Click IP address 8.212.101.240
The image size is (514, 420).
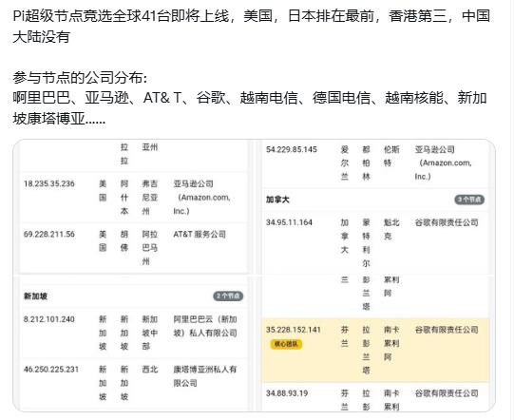pos(49,319)
